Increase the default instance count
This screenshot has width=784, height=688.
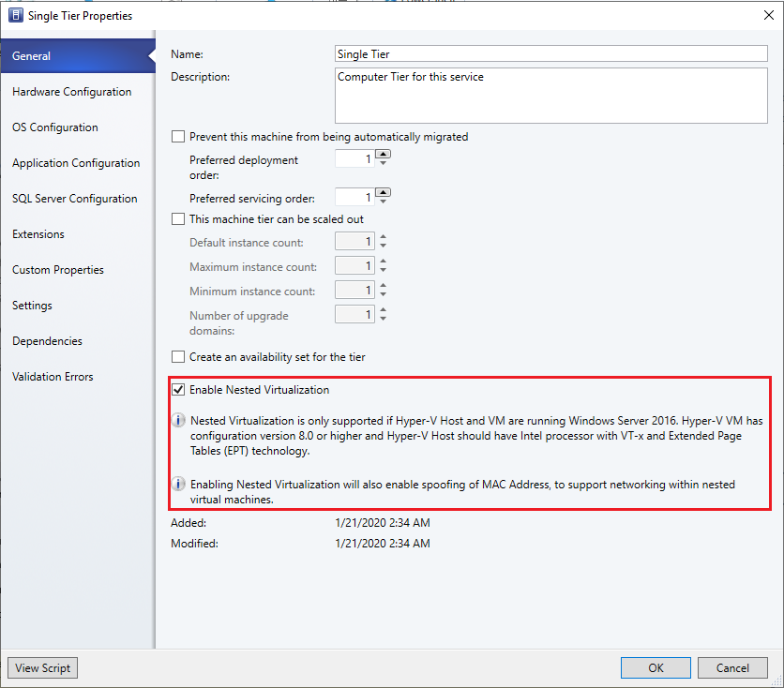pos(382,237)
